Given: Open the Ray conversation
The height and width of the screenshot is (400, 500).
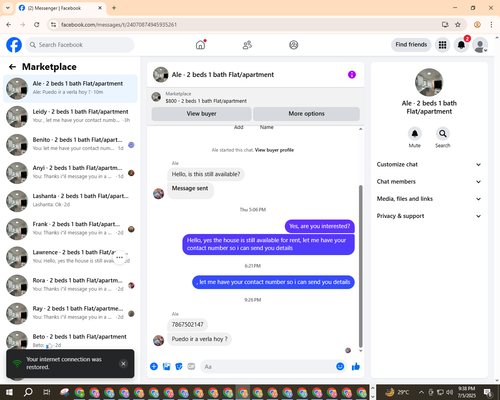Looking at the screenshot, I should (x=70, y=313).
